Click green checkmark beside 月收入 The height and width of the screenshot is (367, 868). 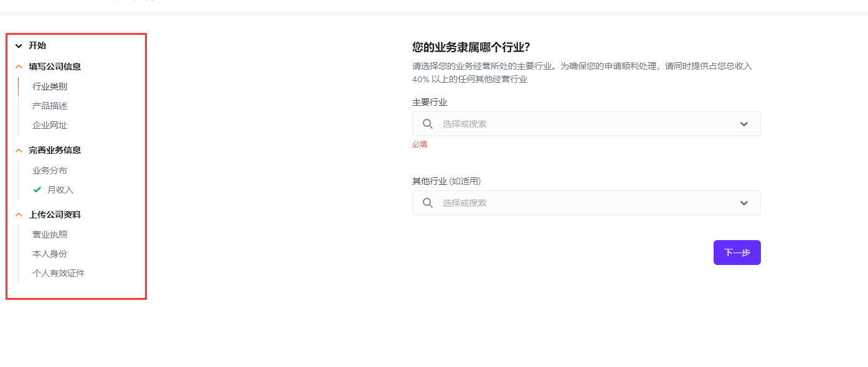[x=37, y=190]
